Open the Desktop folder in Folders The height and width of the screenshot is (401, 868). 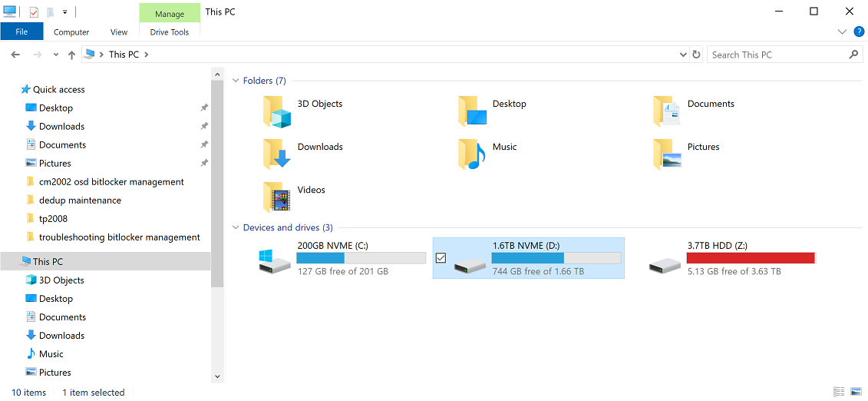(472, 111)
